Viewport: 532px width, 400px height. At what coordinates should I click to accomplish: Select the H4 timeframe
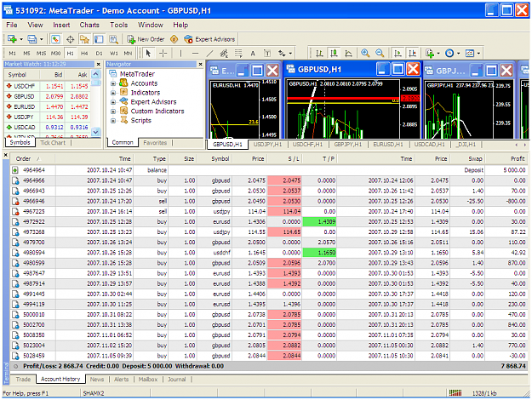click(84, 54)
